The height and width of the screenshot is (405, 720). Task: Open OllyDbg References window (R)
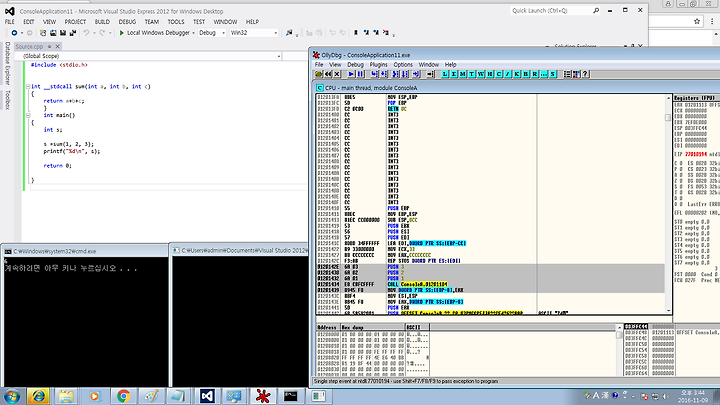click(535, 74)
